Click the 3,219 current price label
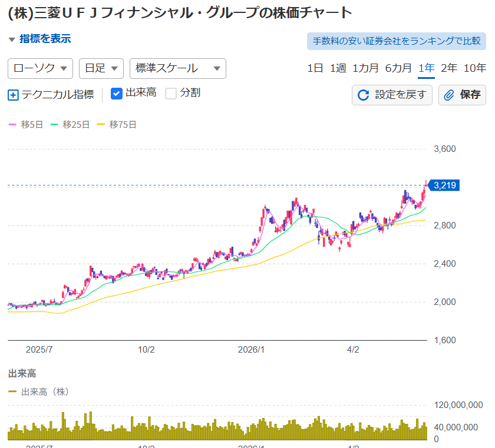The height and width of the screenshot is (448, 495). click(444, 185)
